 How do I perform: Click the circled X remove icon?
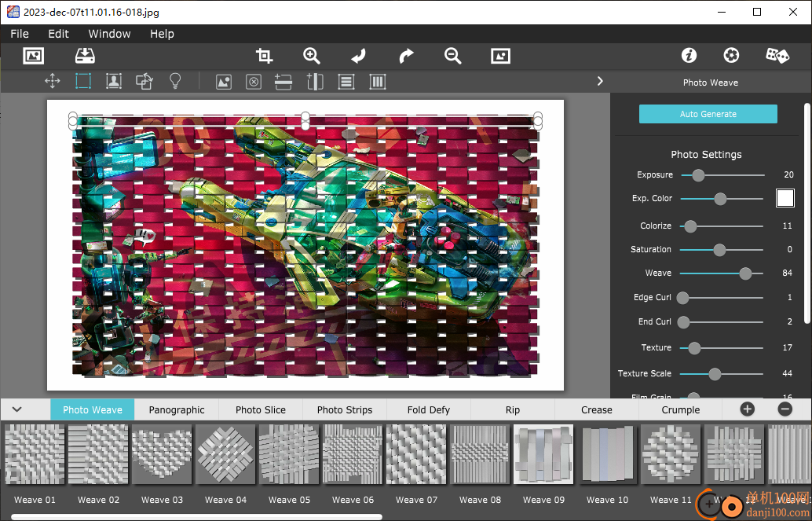point(253,82)
